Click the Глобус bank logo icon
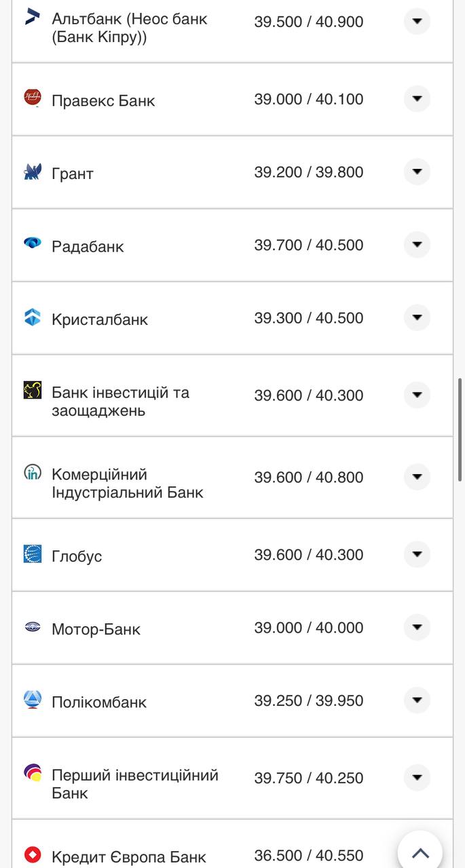 32,554
